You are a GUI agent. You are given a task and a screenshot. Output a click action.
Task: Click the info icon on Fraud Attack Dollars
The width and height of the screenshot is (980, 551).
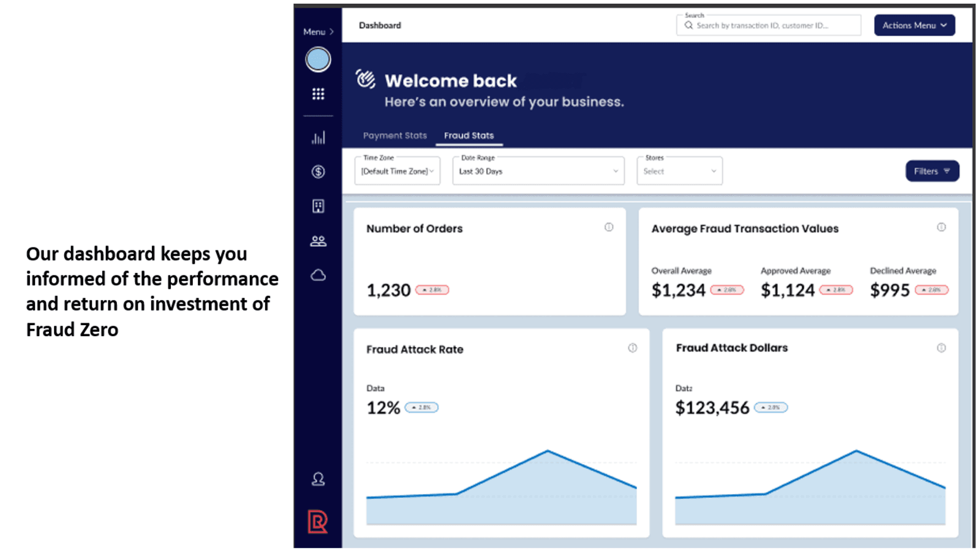pyautogui.click(x=941, y=348)
